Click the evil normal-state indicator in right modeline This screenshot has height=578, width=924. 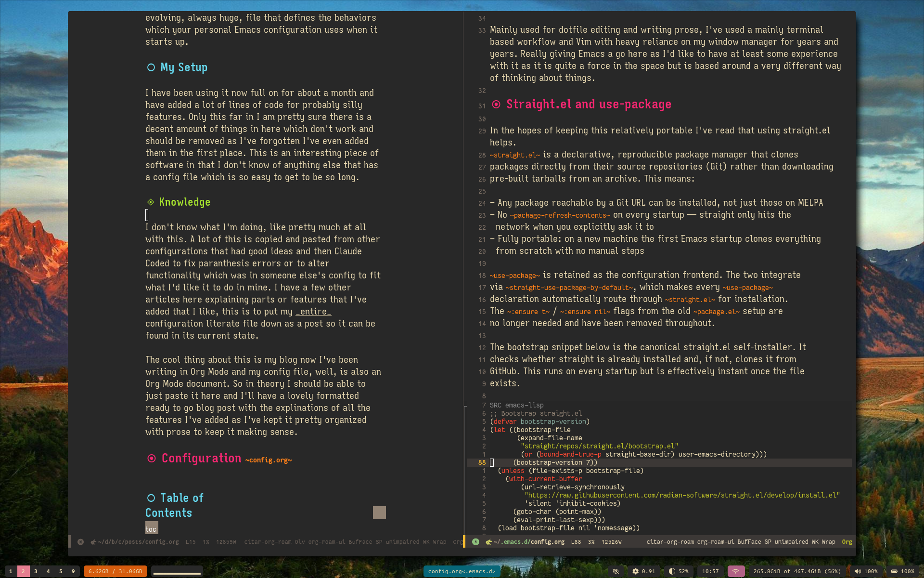(x=475, y=542)
